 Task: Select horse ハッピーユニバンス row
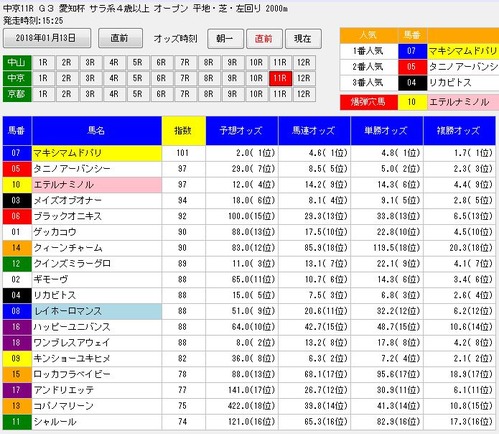[249, 327]
